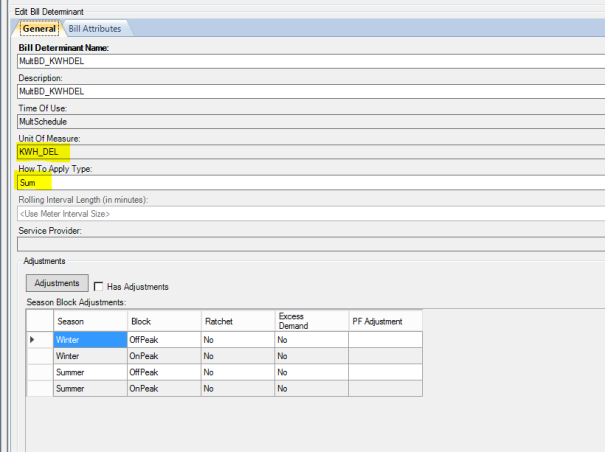The image size is (605, 452).
Task: Select the row header of Winter OnPeak row
Action: pyautogui.click(x=40, y=356)
